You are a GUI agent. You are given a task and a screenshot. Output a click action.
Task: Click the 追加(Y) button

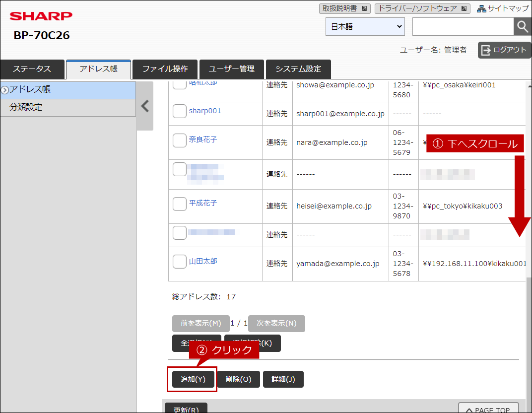click(193, 379)
